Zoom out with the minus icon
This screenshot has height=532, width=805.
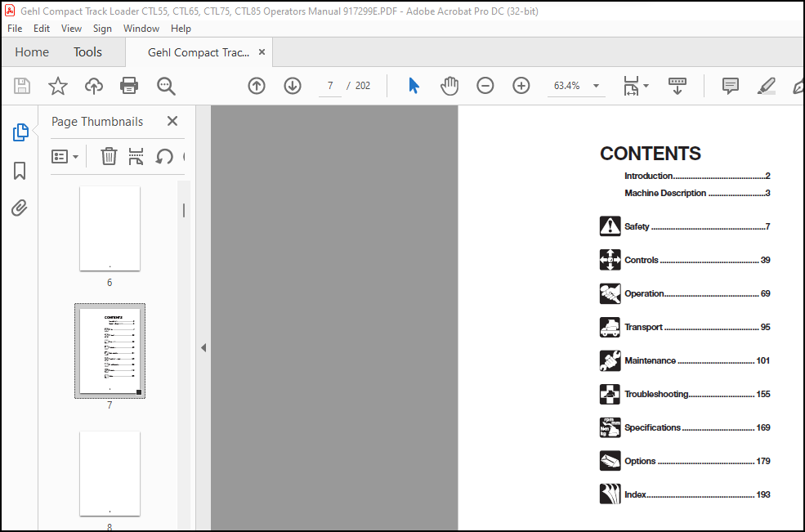point(485,86)
